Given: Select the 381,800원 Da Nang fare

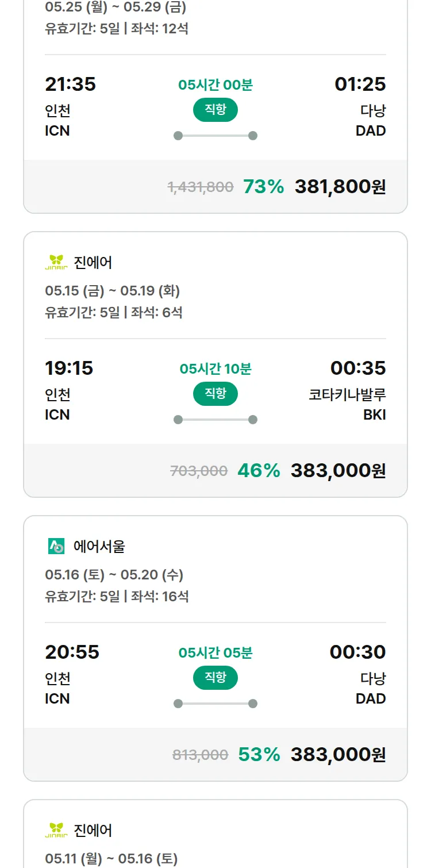Looking at the screenshot, I should 340,187.
